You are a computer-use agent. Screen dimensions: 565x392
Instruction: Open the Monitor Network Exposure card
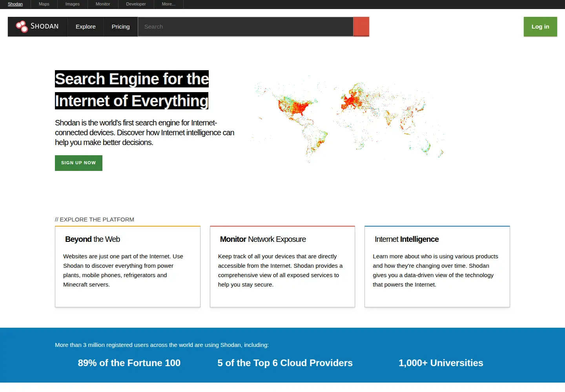282,267
